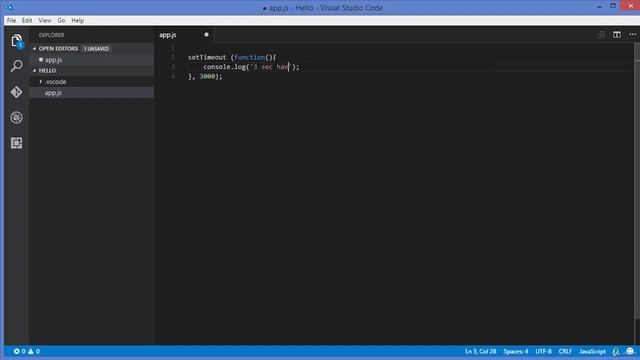Open the Debug view in activity bar
The image size is (640, 360).
click(x=16, y=118)
